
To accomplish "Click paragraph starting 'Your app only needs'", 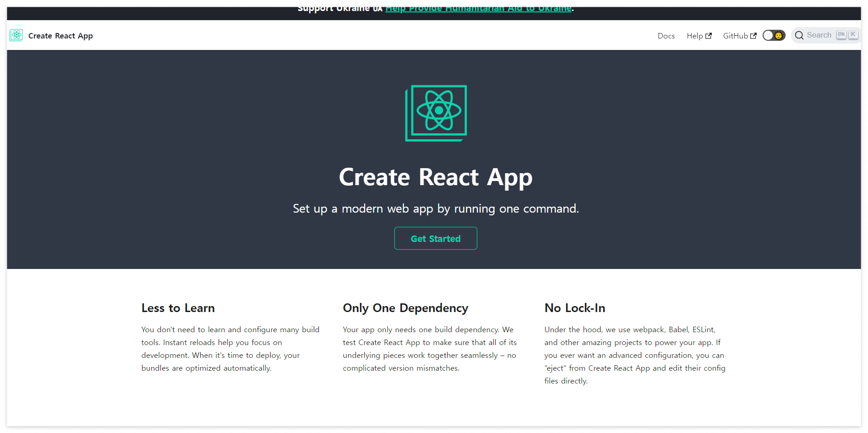I will 430,349.
